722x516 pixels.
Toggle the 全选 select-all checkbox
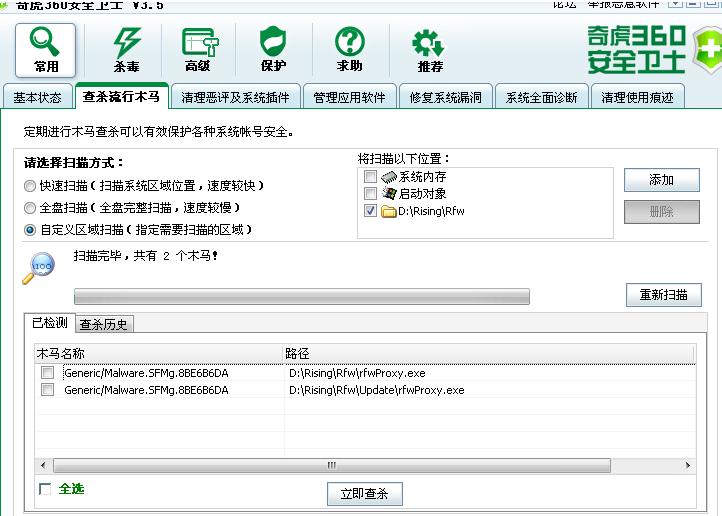click(x=45, y=489)
